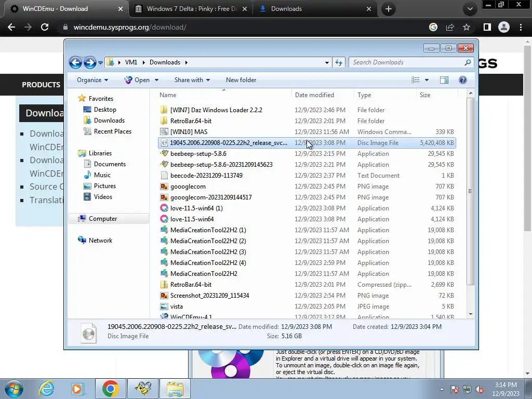This screenshot has height=399, width=532.
Task: Select Documents library
Action: [x=110, y=164]
